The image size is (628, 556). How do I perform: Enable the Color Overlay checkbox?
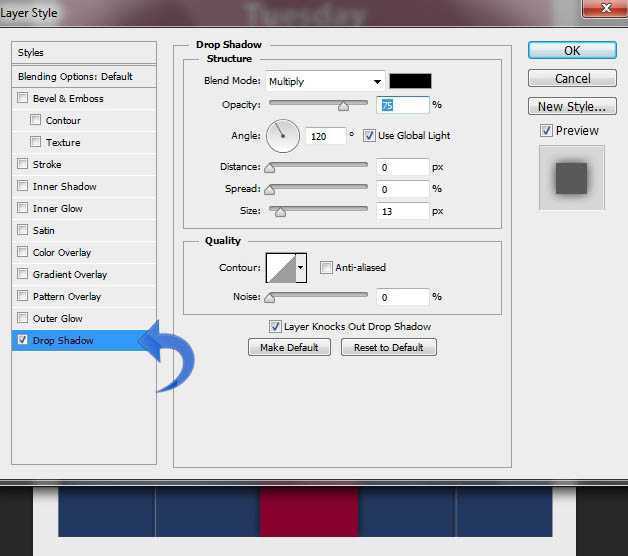coord(22,252)
